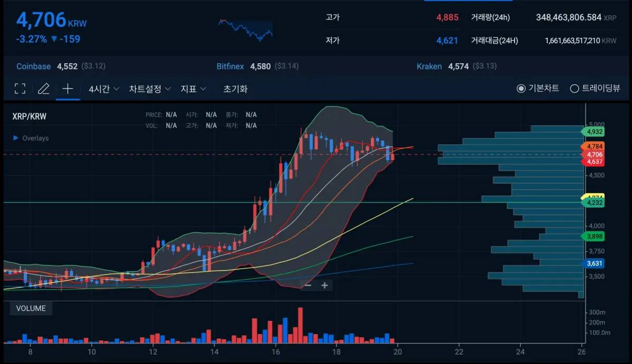The width and height of the screenshot is (632, 364).
Task: Click the green 4,232 price tag
Action: pos(593,202)
